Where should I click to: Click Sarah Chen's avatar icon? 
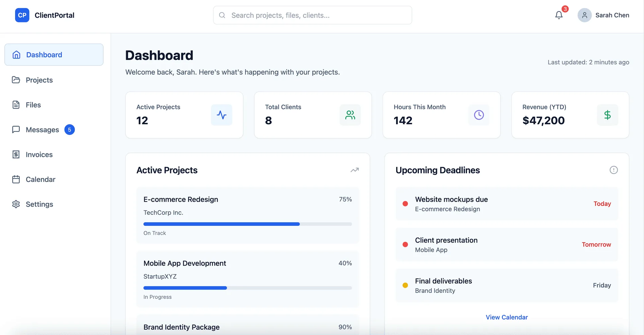[585, 15]
